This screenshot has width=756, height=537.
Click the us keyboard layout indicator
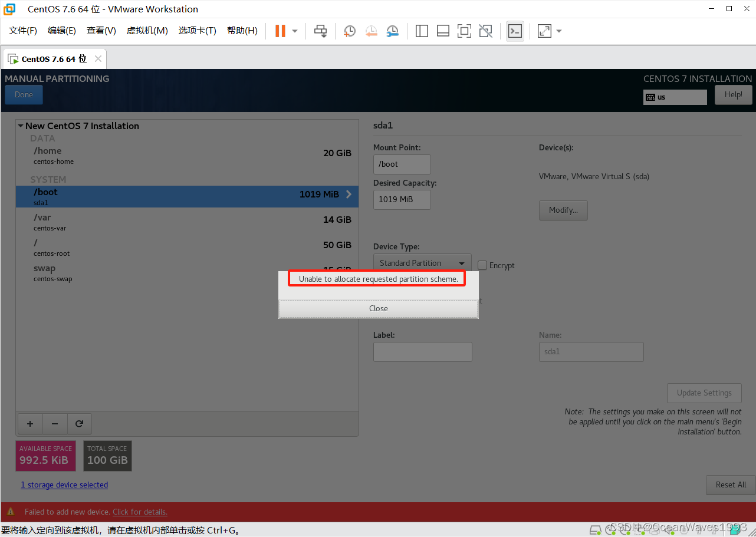tap(675, 97)
